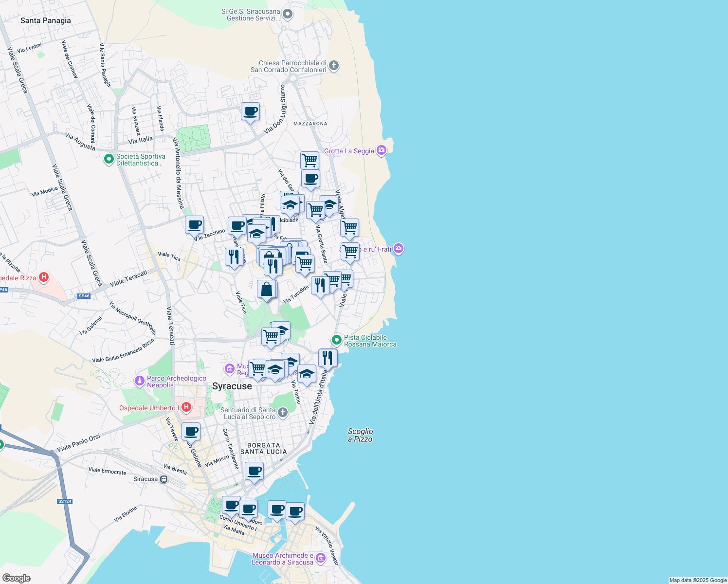
Task: Select the Viale Ermocrate street label
Action: tap(107, 471)
